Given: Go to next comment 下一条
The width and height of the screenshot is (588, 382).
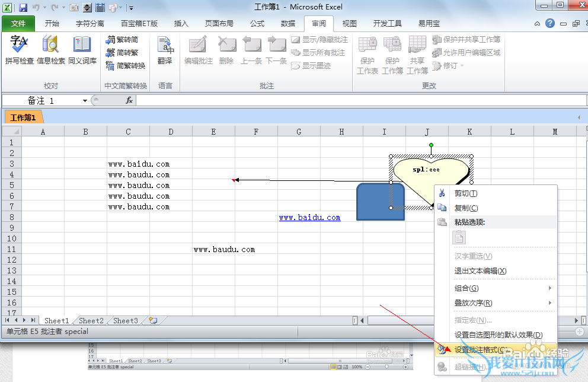Looking at the screenshot, I should (x=276, y=50).
